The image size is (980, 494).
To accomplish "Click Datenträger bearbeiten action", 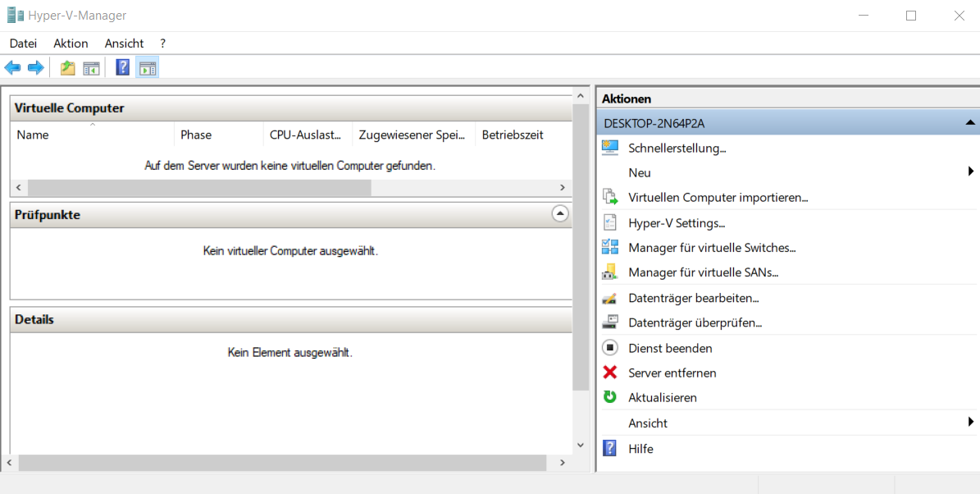I will tap(693, 298).
